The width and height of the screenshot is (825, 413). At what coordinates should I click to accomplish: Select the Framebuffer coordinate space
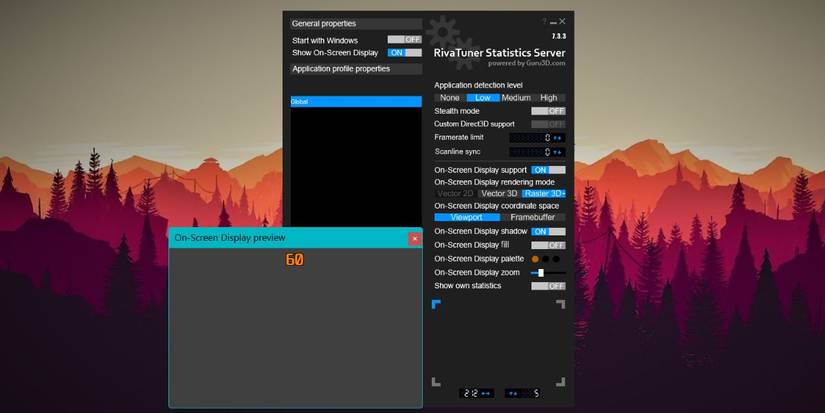pyautogui.click(x=532, y=217)
